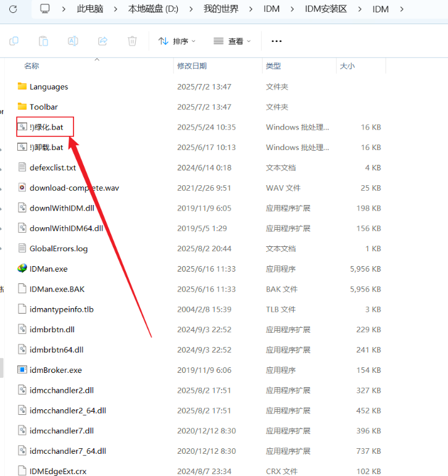This screenshot has height=476, width=448.
Task: Click the paste clipboard icon in the toolbar
Action: [x=43, y=41]
